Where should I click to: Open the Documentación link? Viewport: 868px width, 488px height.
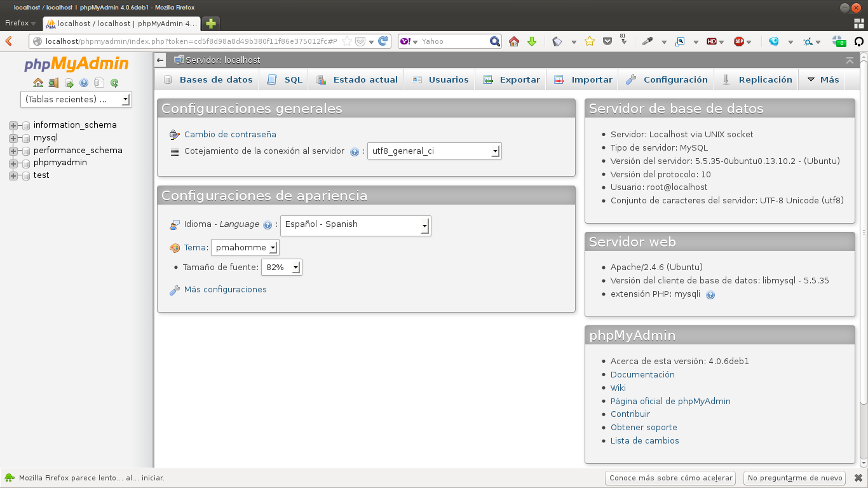point(642,374)
